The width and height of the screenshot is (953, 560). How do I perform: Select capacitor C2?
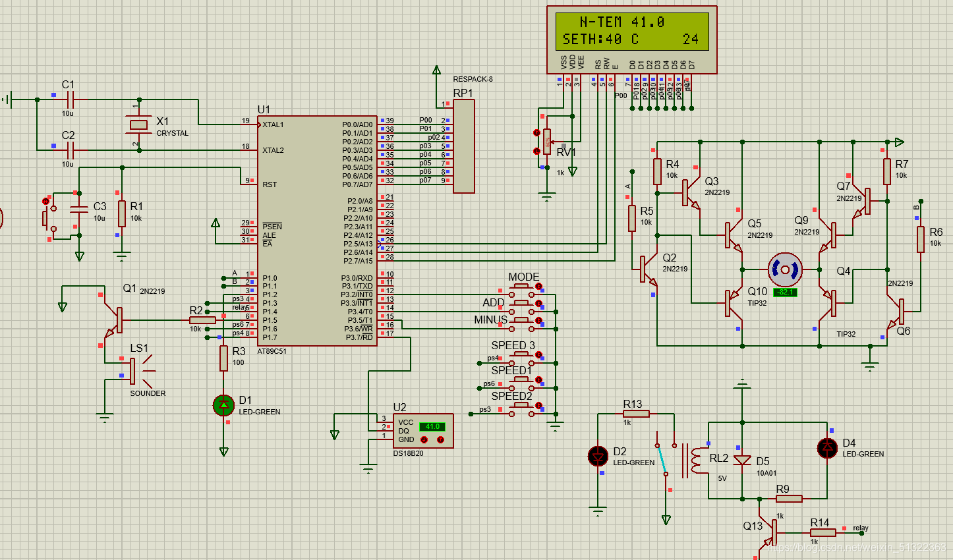[71, 150]
